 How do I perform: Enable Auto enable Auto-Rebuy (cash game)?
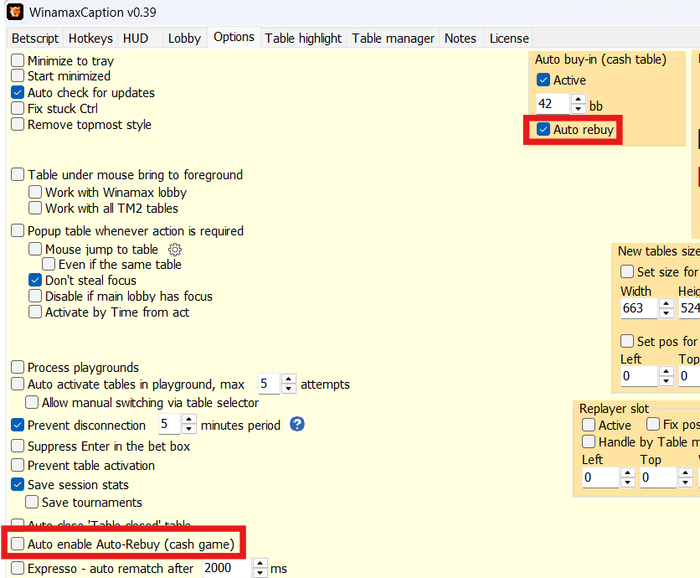click(17, 544)
